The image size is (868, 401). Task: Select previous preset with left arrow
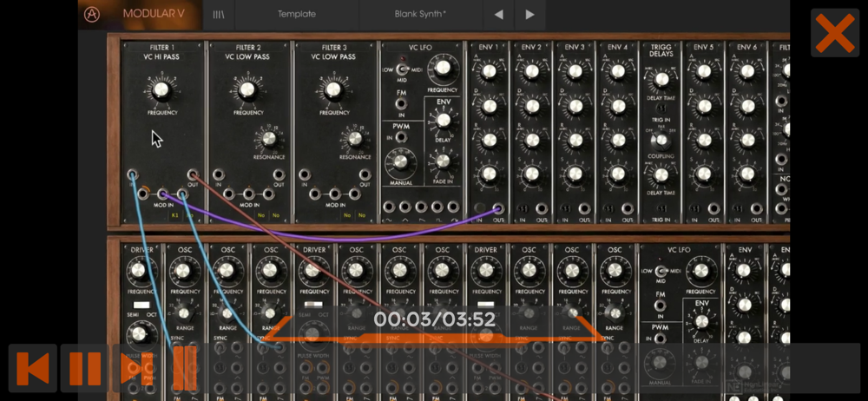coord(499,15)
